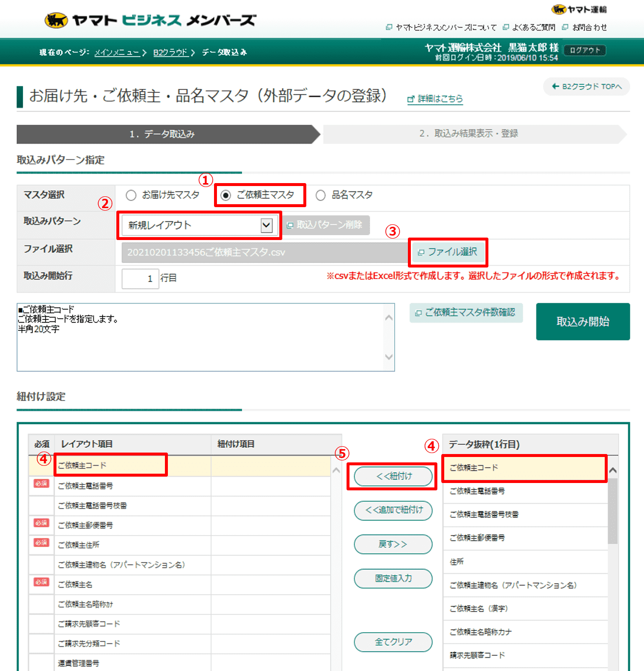Image resolution: width=644 pixels, height=671 pixels.
Task: Select the ご依頼主マスタ radio button
Action: click(x=226, y=195)
